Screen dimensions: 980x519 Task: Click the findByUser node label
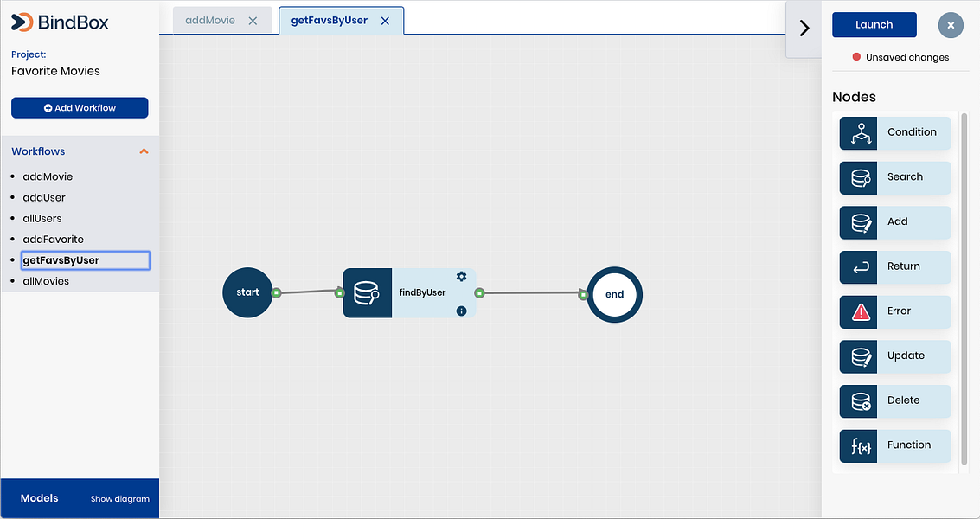pos(422,292)
